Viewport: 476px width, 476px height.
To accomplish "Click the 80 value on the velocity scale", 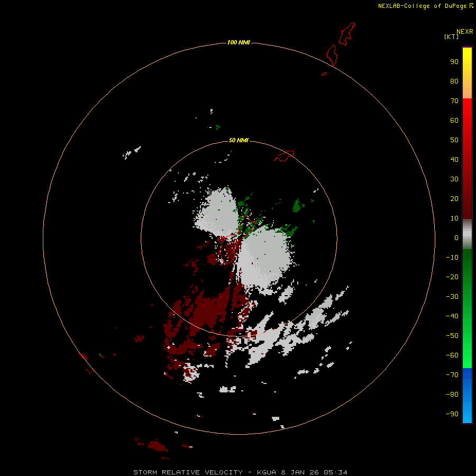I will coord(454,81).
